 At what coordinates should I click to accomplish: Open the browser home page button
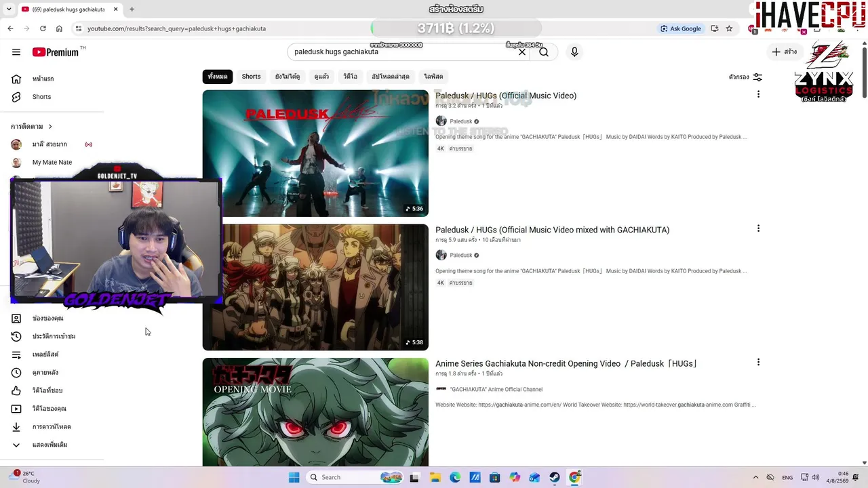coord(59,28)
